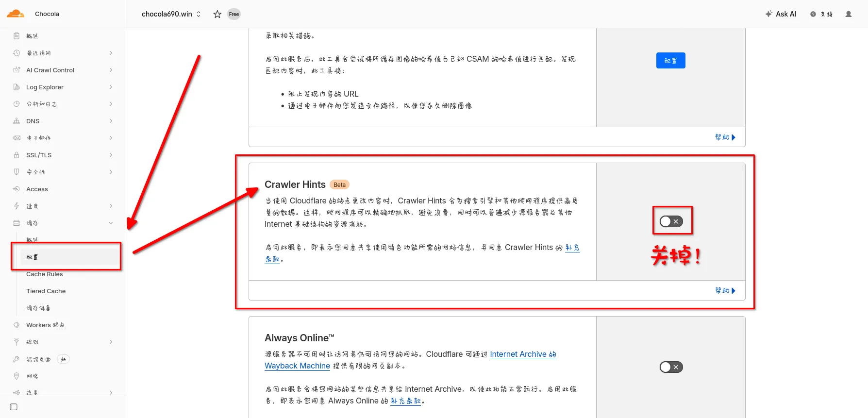This screenshot has width=868, height=418.
Task: Click the Log Explorer icon
Action: click(x=17, y=87)
